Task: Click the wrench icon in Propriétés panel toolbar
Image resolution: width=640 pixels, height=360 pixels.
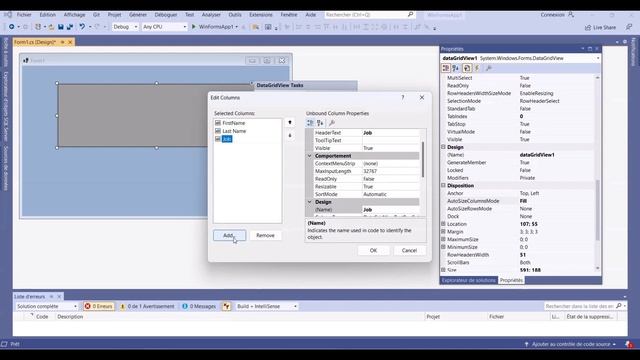Action: [489, 68]
